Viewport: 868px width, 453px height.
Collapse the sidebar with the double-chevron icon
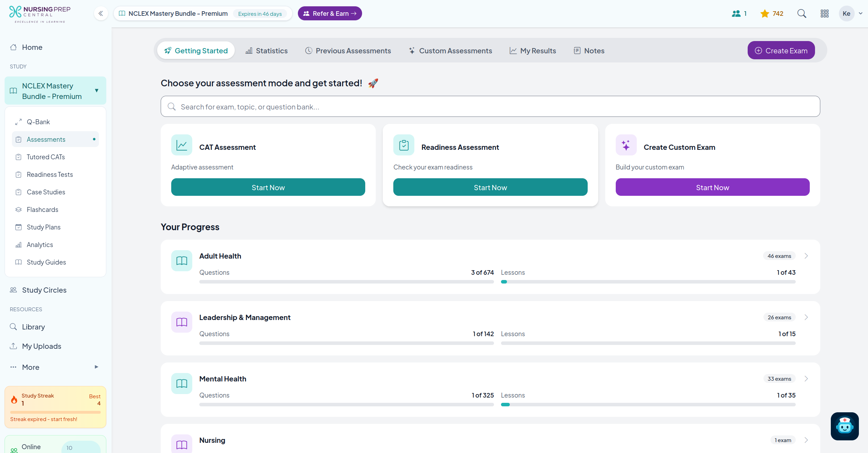tap(101, 14)
